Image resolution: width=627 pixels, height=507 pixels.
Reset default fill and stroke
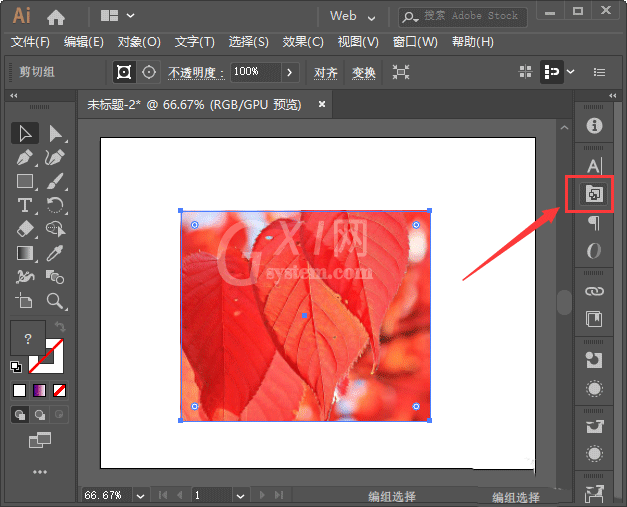(x=16, y=367)
